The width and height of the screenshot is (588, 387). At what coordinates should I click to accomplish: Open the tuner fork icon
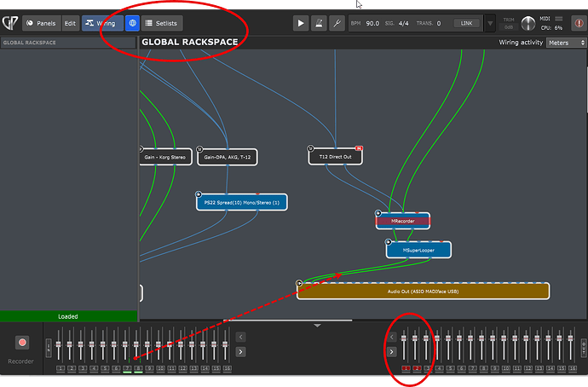tap(337, 23)
